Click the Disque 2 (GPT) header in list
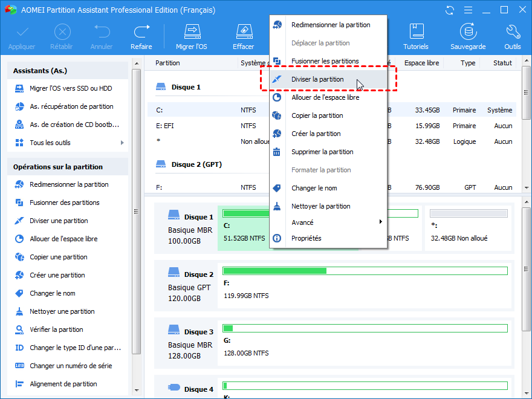The height and width of the screenshot is (399, 532). pos(189,164)
